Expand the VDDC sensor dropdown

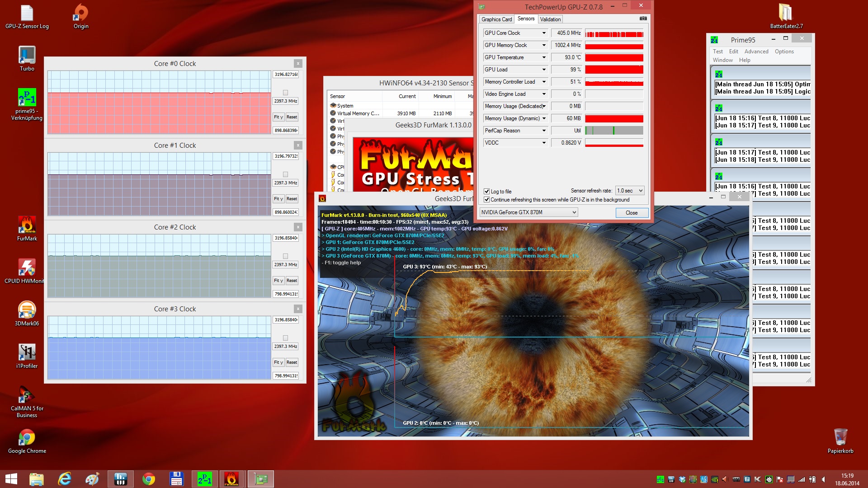click(x=544, y=143)
